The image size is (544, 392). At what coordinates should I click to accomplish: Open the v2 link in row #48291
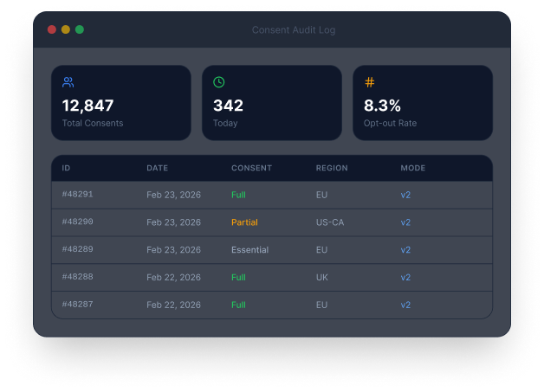405,195
